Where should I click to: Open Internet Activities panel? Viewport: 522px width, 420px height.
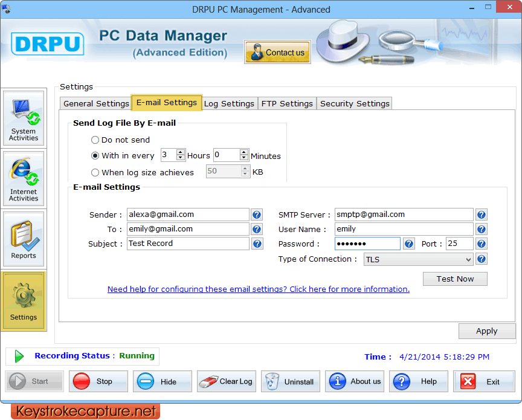click(24, 178)
